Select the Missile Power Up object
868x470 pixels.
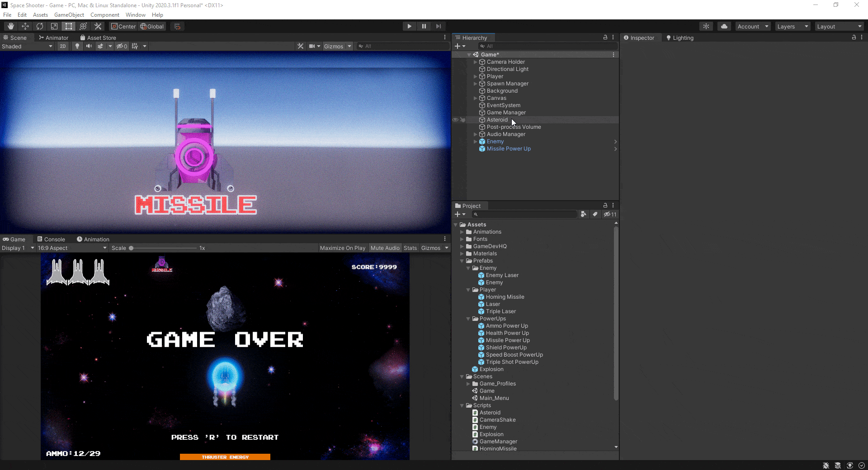click(509, 149)
